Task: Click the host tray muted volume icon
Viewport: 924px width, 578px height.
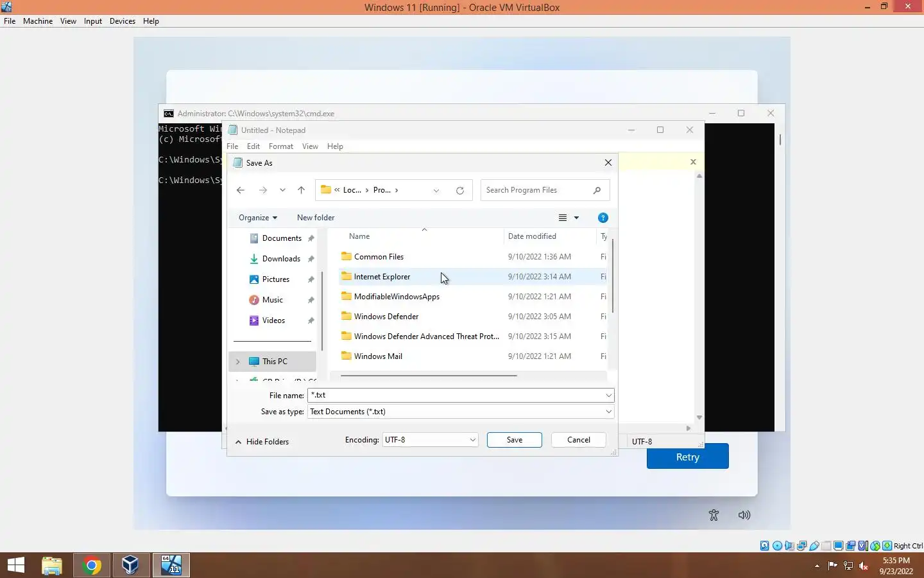Action: click(x=864, y=566)
